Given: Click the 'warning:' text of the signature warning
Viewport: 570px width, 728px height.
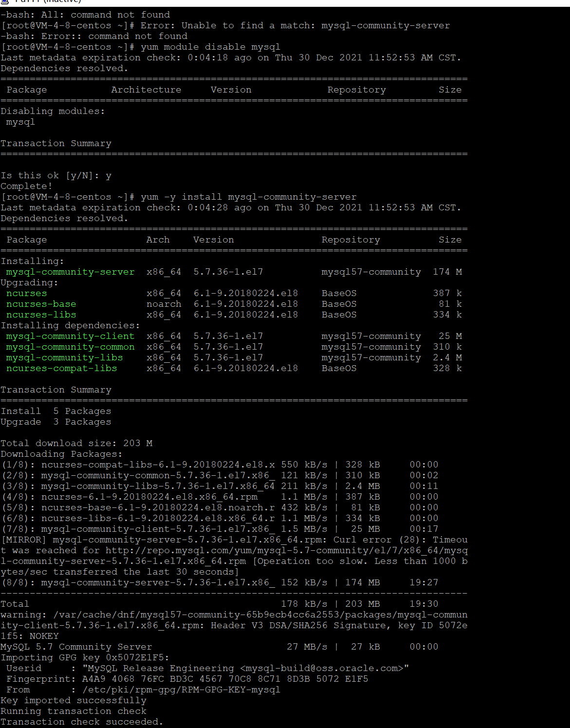Looking at the screenshot, I should point(23,615).
